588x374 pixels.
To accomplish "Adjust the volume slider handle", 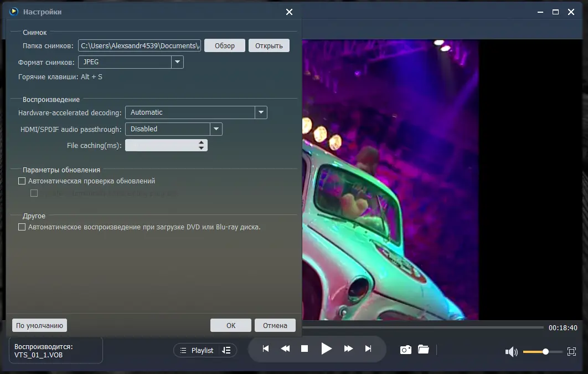I will (x=545, y=351).
